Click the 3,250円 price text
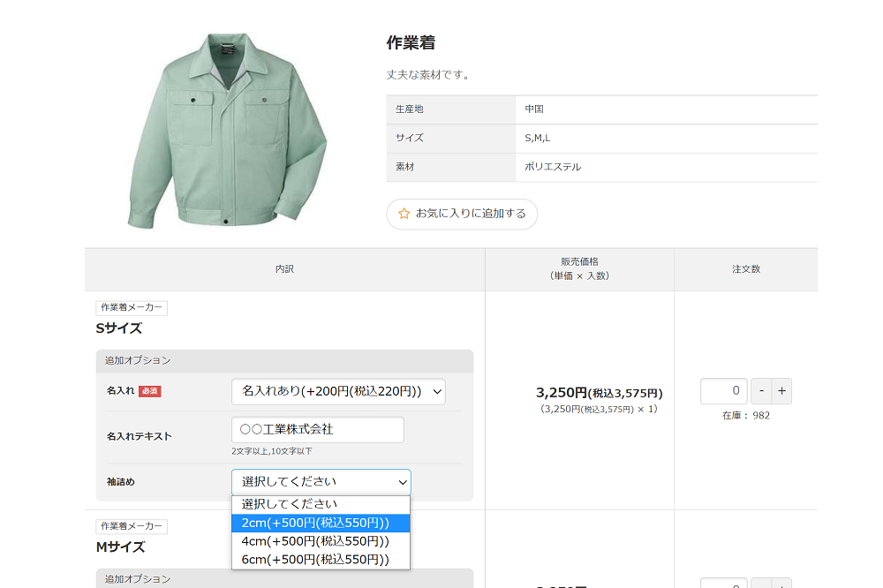This screenshot has height=588, width=883. pos(600,393)
